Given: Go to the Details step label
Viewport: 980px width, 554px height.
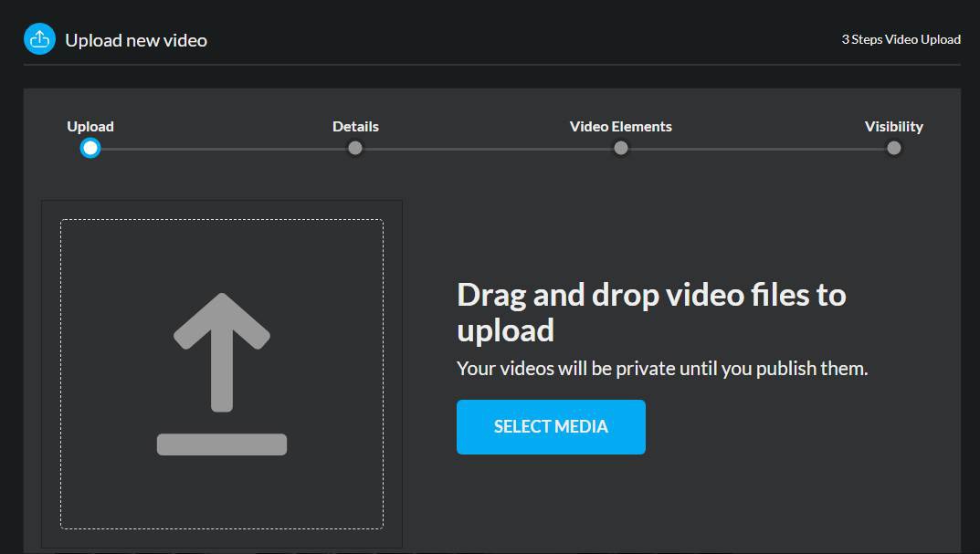Looking at the screenshot, I should [355, 127].
